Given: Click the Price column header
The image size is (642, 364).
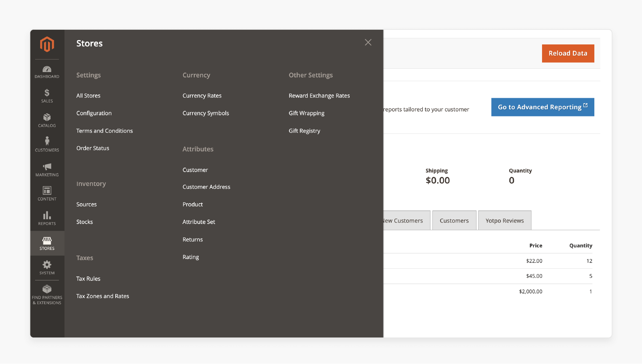Looking at the screenshot, I should point(536,246).
